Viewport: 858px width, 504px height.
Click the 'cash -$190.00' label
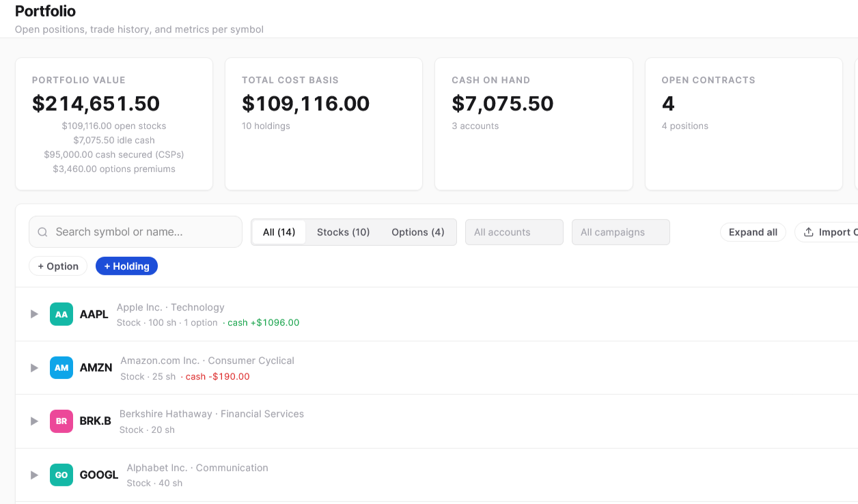218,376
